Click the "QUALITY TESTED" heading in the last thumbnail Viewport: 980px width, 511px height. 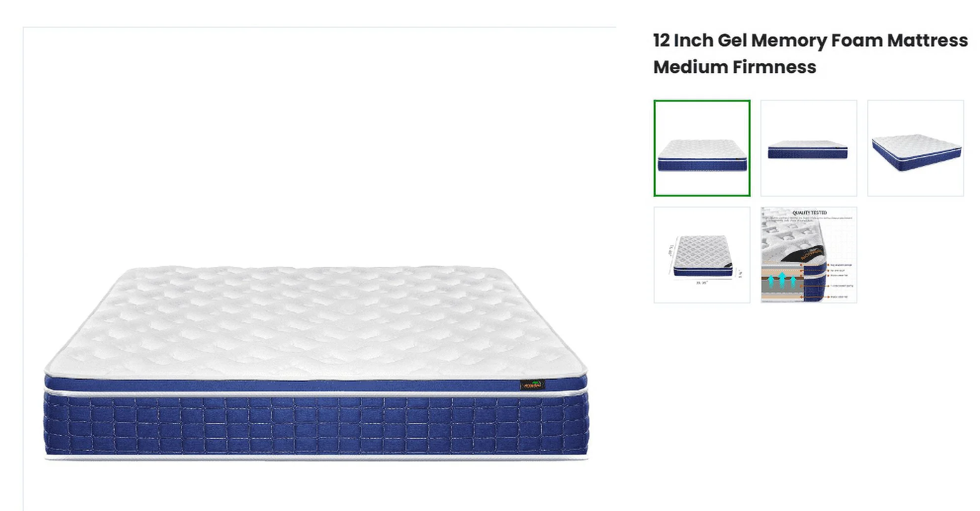pos(809,213)
